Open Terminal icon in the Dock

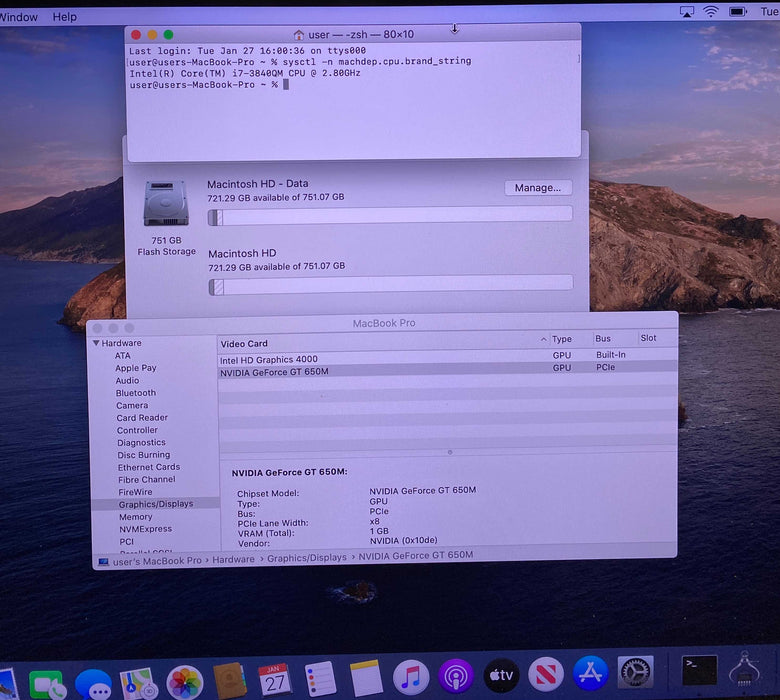coord(699,670)
